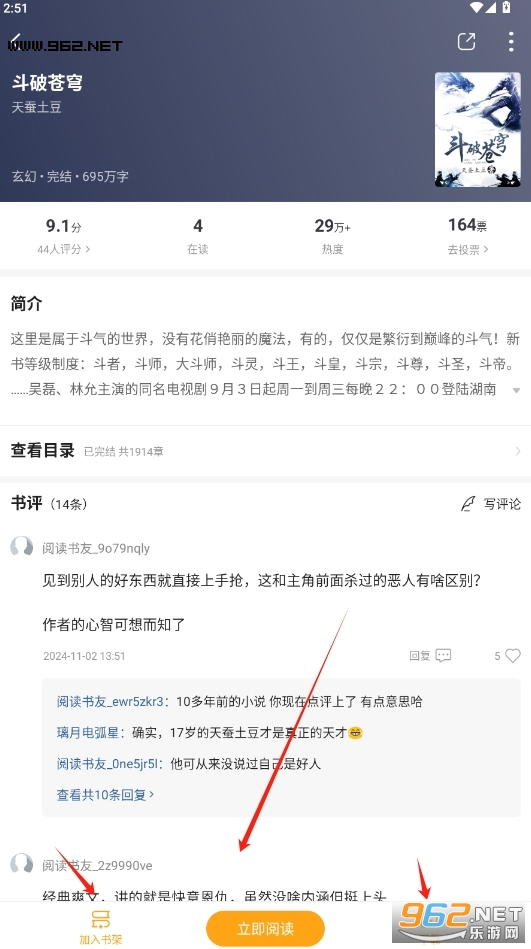Tap the back arrow icon
Screen dimensions: 531x949
[x=16, y=41]
